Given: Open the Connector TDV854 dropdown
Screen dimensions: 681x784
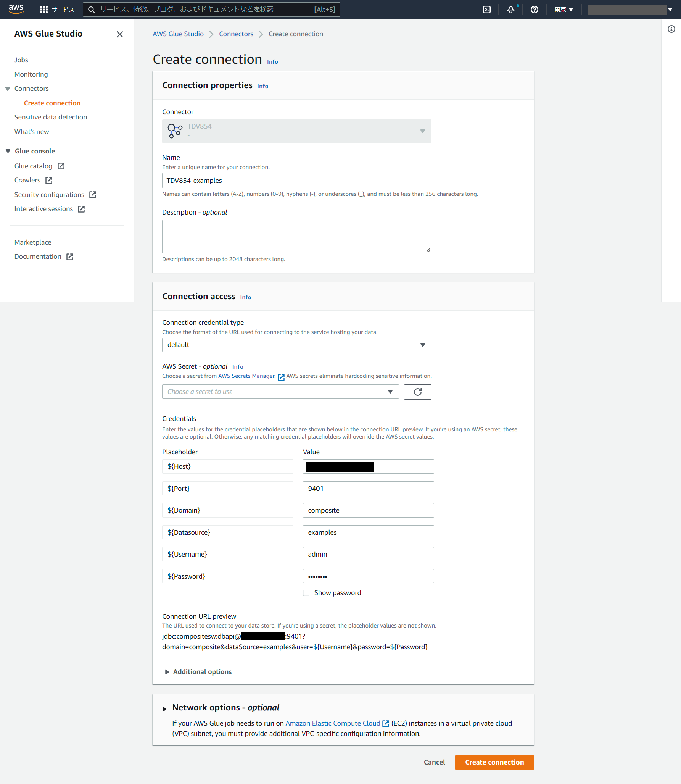Looking at the screenshot, I should [297, 131].
